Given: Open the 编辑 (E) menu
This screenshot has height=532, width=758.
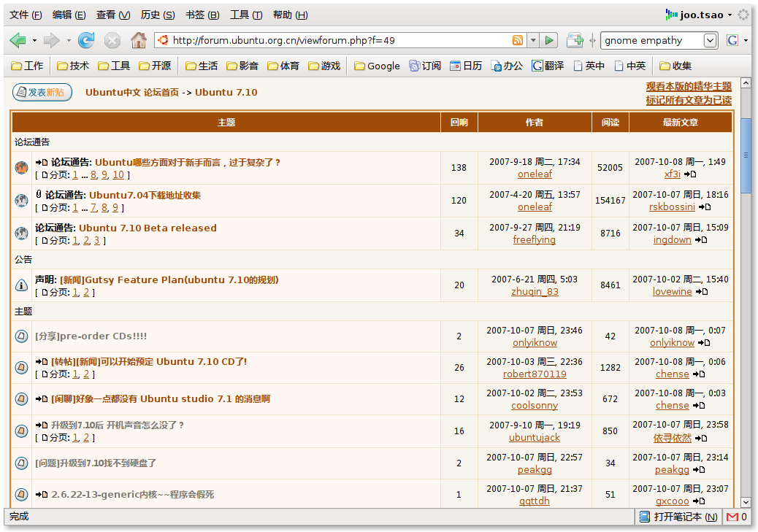Looking at the screenshot, I should (x=69, y=15).
